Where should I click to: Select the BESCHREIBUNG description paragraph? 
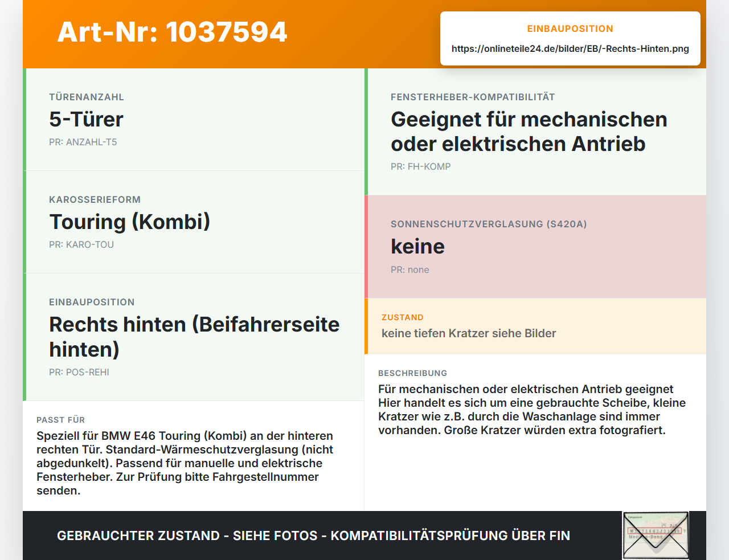click(532, 410)
